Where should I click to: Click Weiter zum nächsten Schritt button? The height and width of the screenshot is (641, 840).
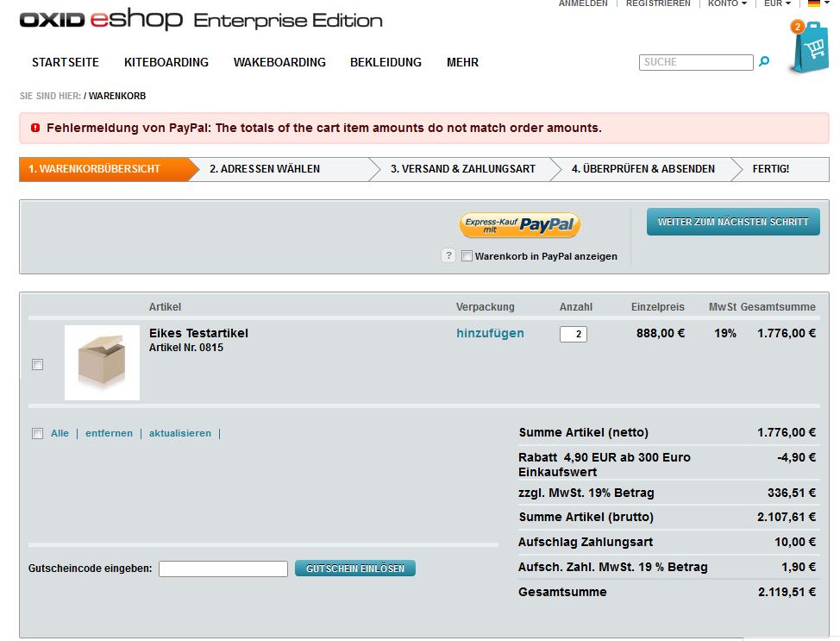[733, 222]
